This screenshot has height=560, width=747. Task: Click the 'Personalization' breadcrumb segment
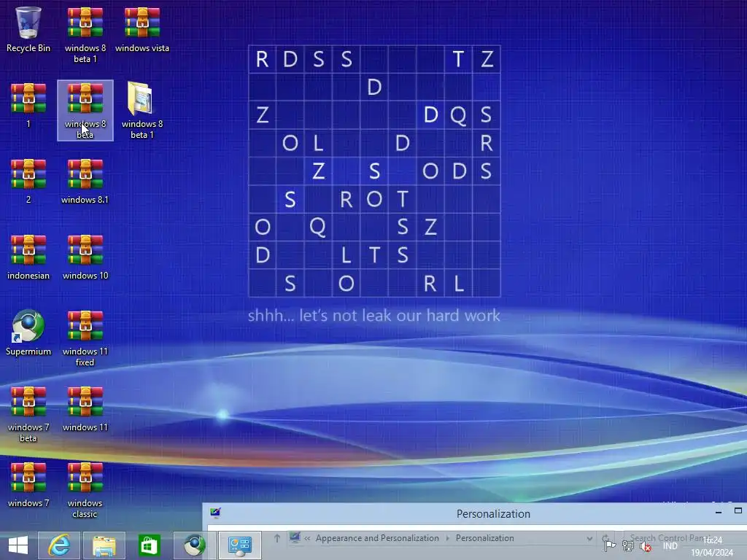[x=484, y=538]
